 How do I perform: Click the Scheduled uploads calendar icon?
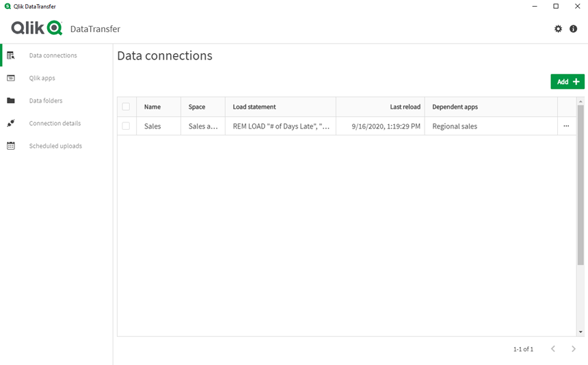[x=11, y=146]
